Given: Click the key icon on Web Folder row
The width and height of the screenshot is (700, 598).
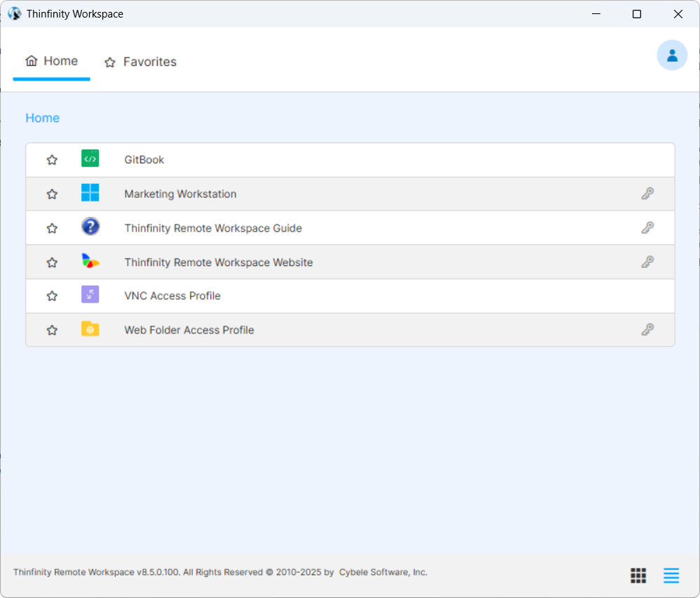Looking at the screenshot, I should coord(647,330).
